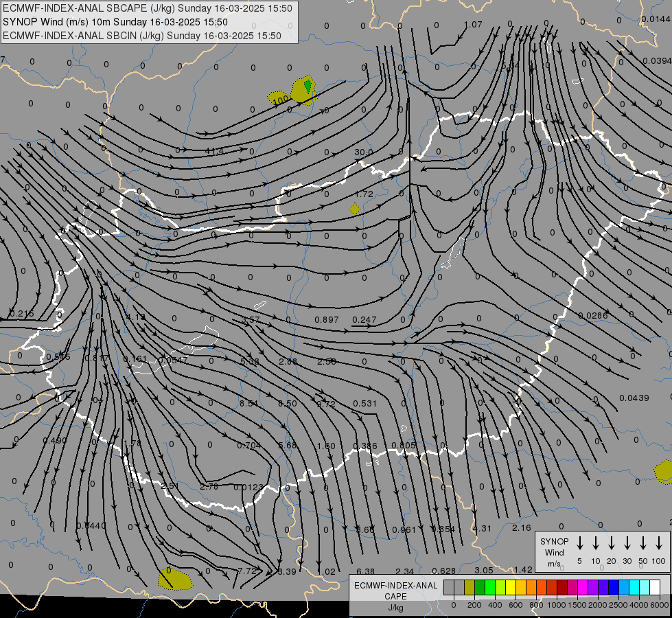The height and width of the screenshot is (618, 672).
Task: Click the 0.0547 value label
Action: coord(173,360)
